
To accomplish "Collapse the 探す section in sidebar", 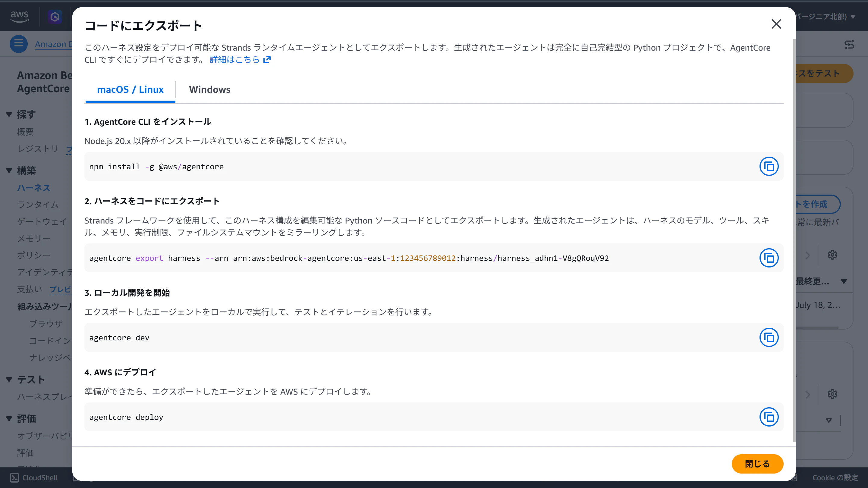I will point(9,114).
